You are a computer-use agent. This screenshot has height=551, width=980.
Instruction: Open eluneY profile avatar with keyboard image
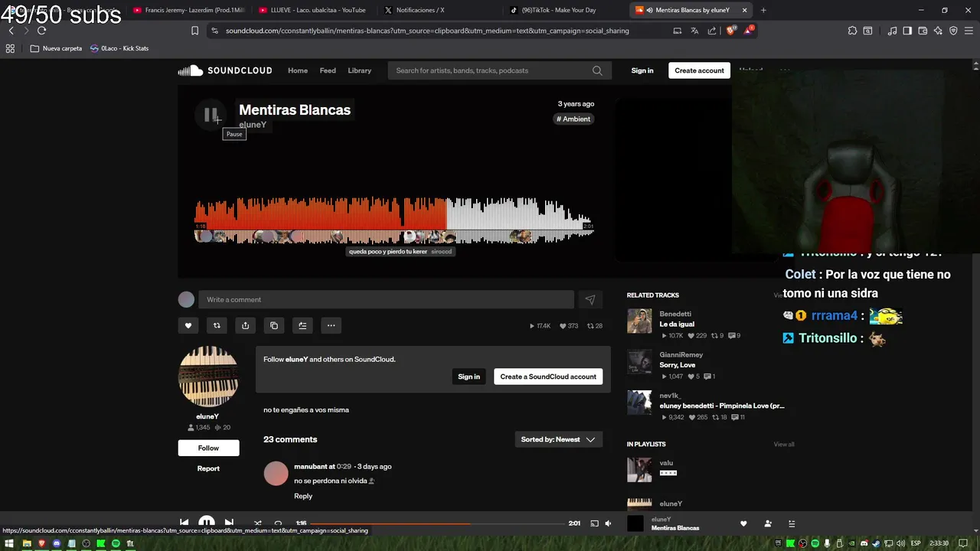tap(208, 377)
